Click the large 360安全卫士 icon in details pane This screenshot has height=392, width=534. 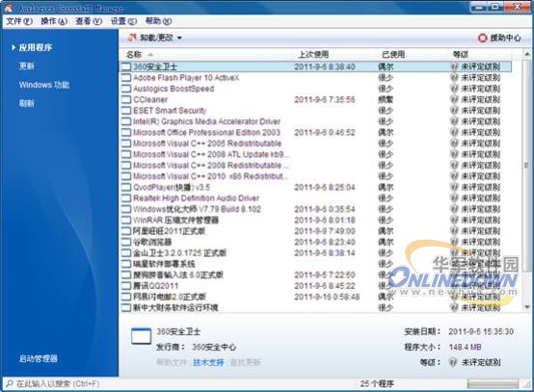pyautogui.click(x=141, y=336)
